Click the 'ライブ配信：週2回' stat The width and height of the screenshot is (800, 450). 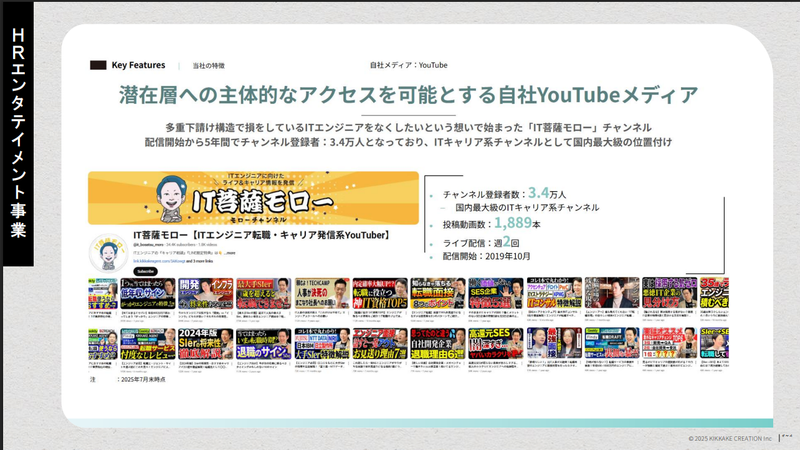pyautogui.click(x=481, y=242)
